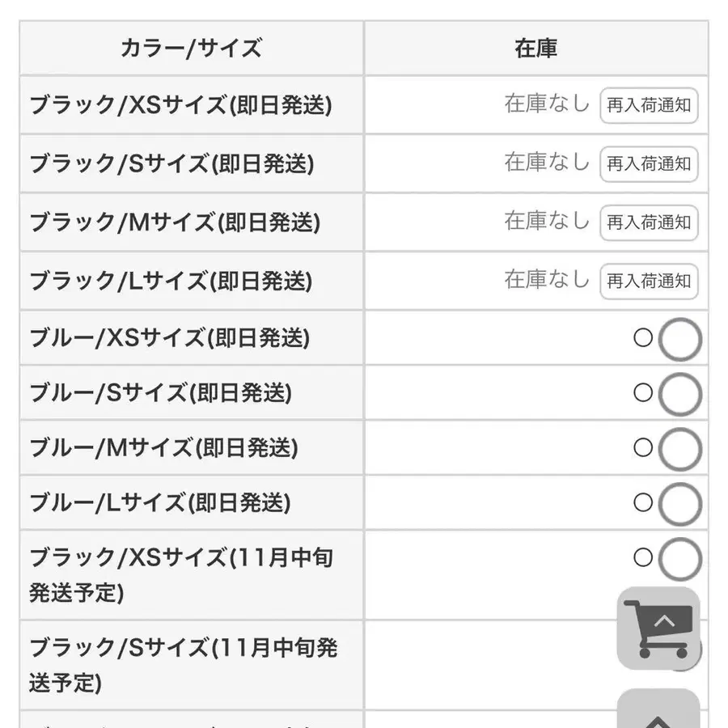Open the floating shopping cart icon
Viewport: 728px width, 728px height.
[658, 629]
